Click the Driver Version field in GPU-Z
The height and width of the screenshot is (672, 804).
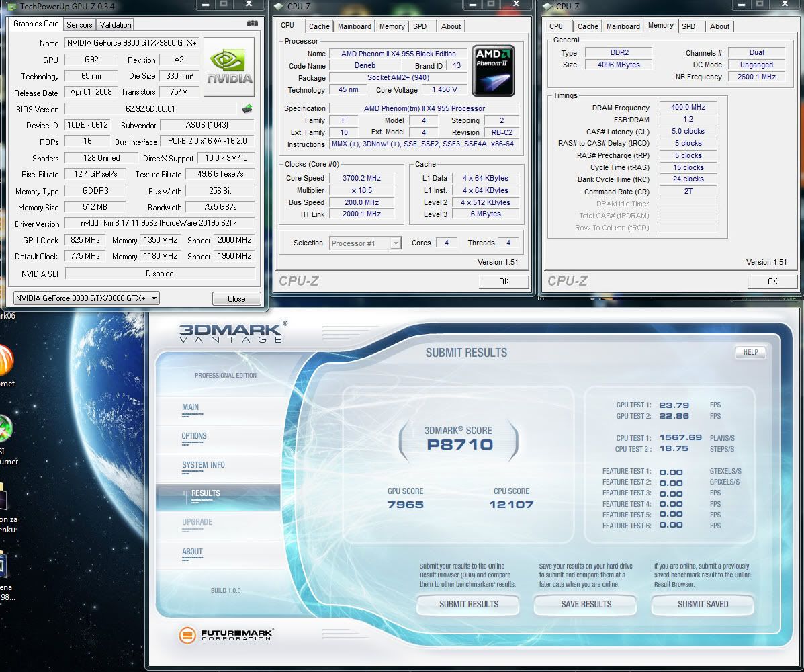pyautogui.click(x=159, y=223)
